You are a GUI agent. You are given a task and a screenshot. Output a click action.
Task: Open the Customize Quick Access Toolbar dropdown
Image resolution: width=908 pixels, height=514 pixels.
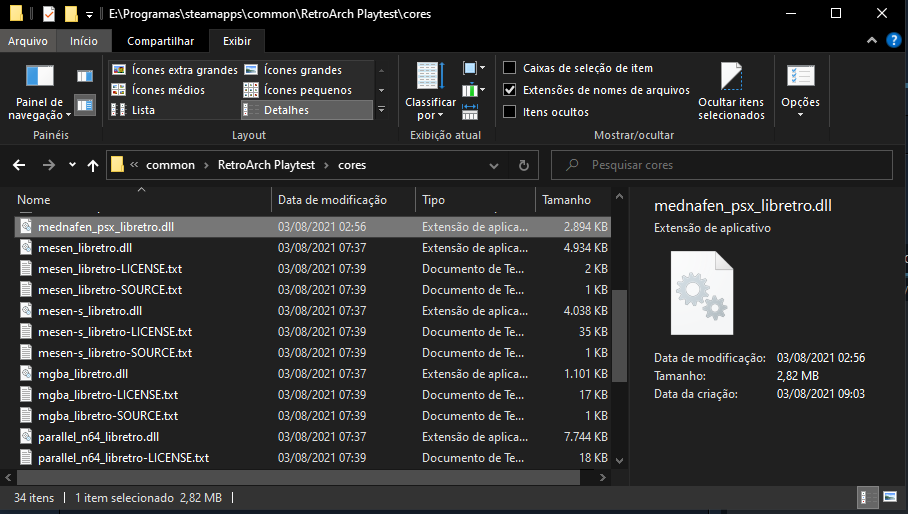(x=89, y=14)
